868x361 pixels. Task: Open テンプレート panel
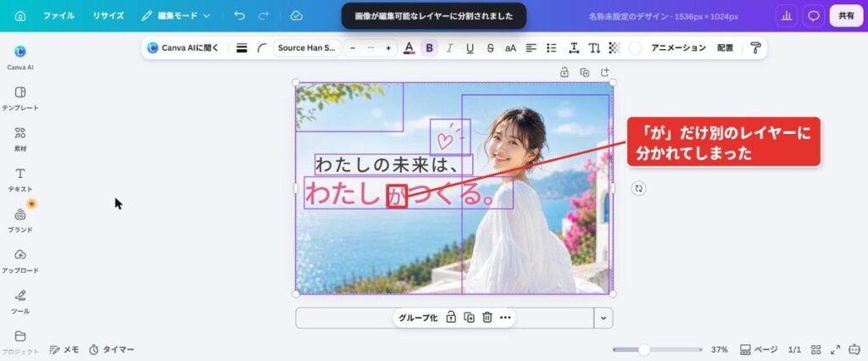20,98
